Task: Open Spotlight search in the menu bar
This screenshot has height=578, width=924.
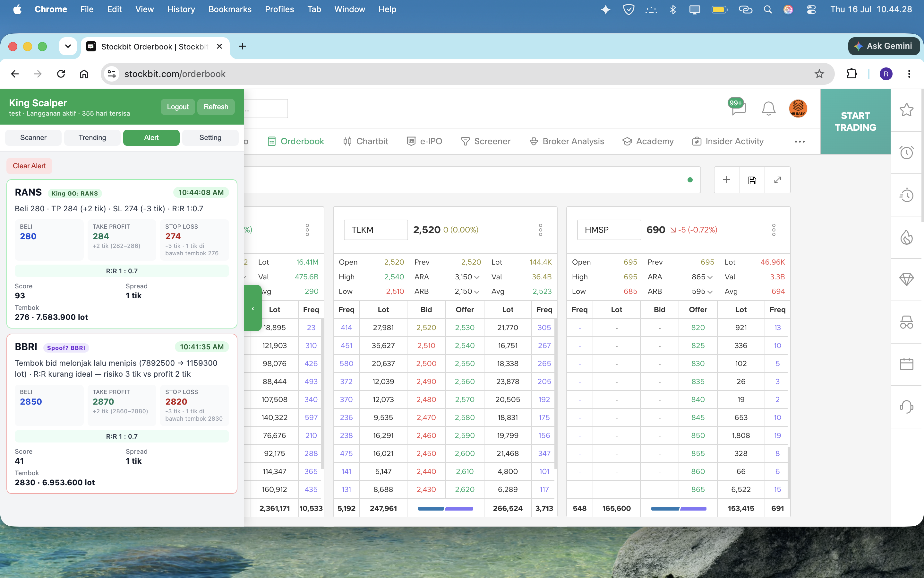Action: click(x=767, y=9)
